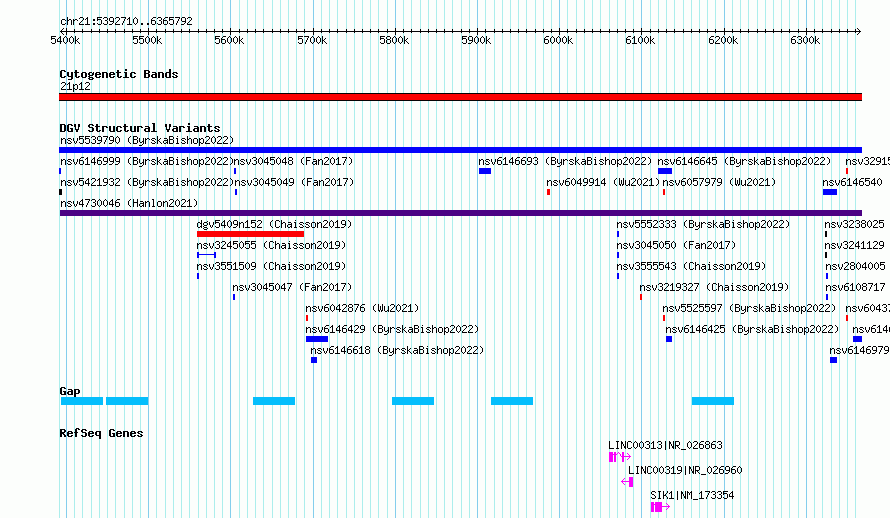Click the chr21:5392710..6365792 region label
Screen dimensions: 890x518
(126, 22)
